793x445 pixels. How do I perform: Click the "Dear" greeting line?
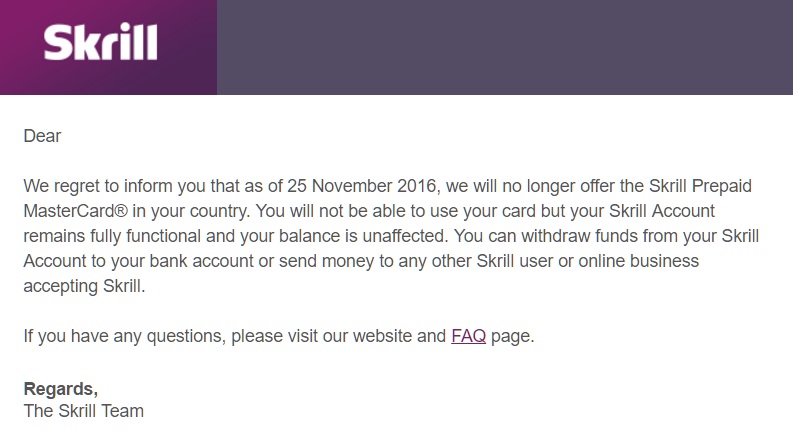(x=42, y=136)
